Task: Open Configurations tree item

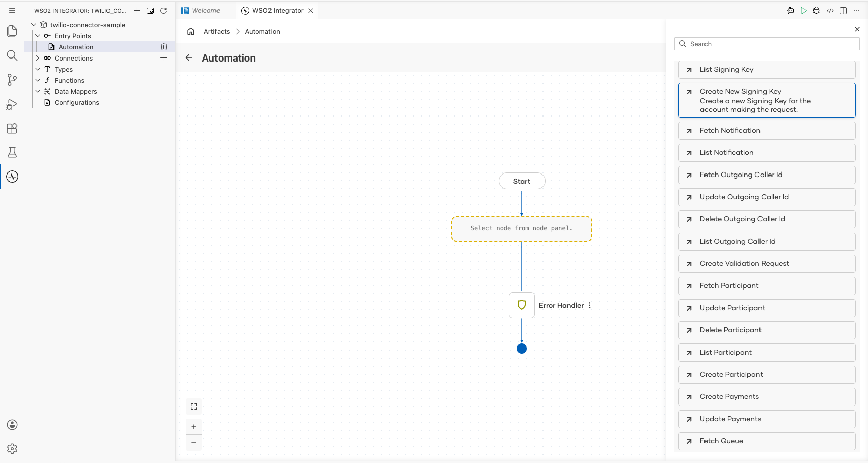Action: point(77,102)
